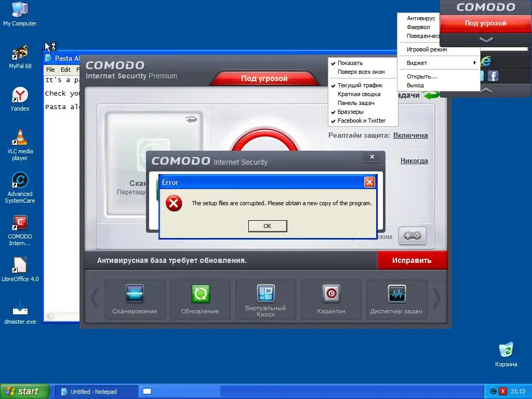Toggle Поверх всех окон option
This screenshot has height=399, width=532.
click(x=363, y=72)
